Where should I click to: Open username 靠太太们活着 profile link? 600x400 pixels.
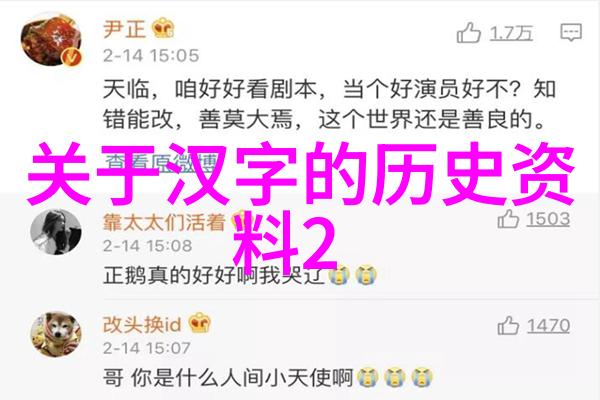tap(164, 223)
